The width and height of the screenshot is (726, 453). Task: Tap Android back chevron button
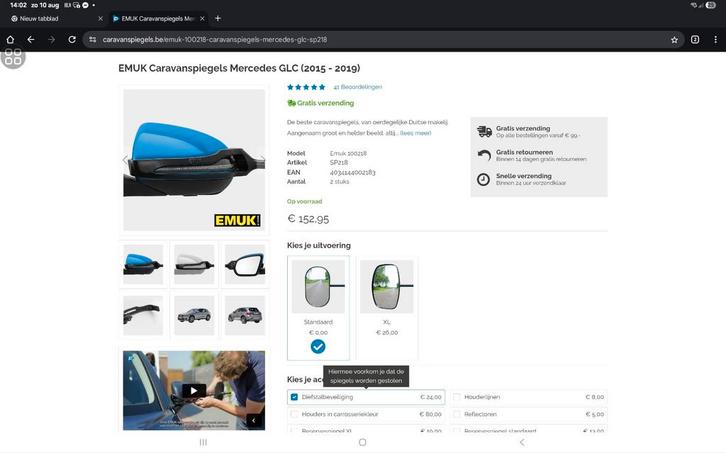522,442
